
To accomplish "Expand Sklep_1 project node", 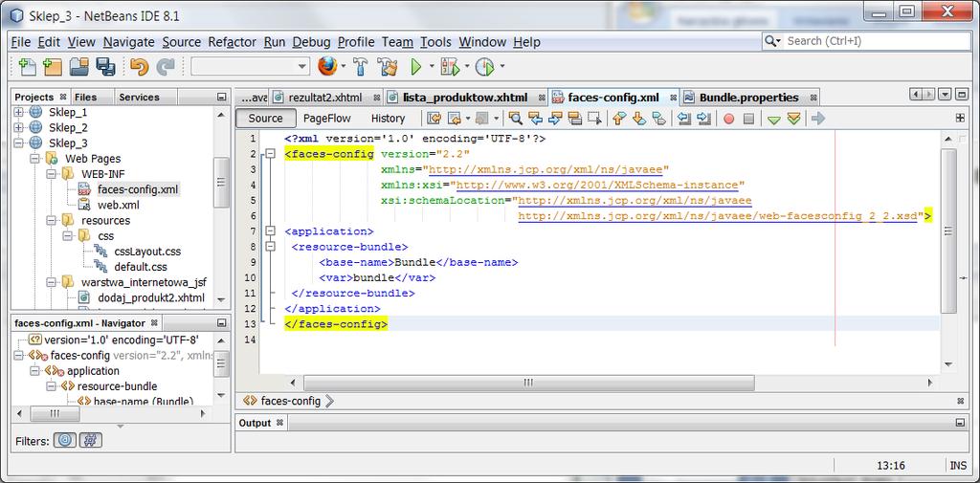I will click(19, 112).
